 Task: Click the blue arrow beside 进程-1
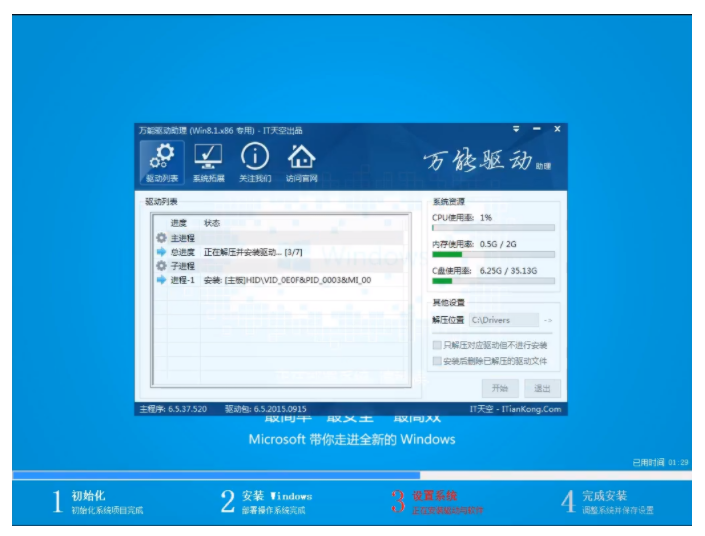coord(161,280)
